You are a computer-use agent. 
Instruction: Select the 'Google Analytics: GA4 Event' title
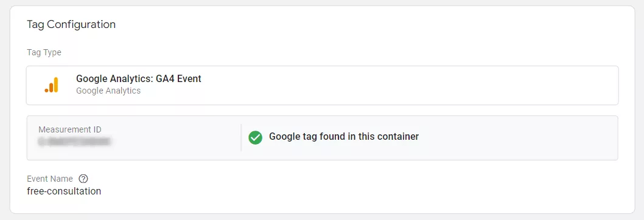[x=139, y=79]
